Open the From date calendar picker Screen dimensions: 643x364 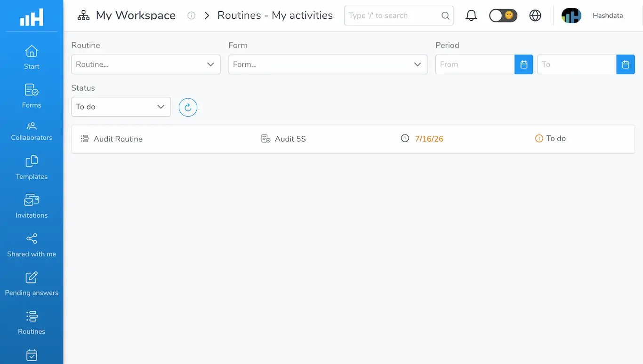[524, 64]
